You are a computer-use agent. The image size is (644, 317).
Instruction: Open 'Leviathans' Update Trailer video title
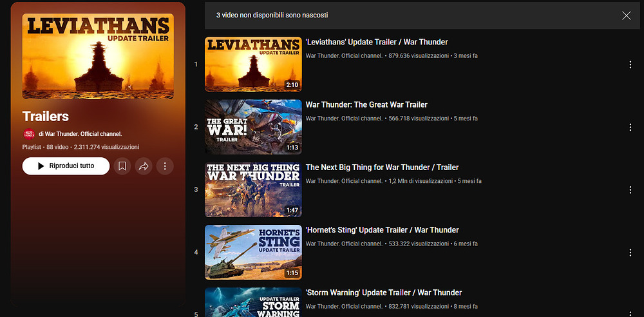click(x=377, y=42)
